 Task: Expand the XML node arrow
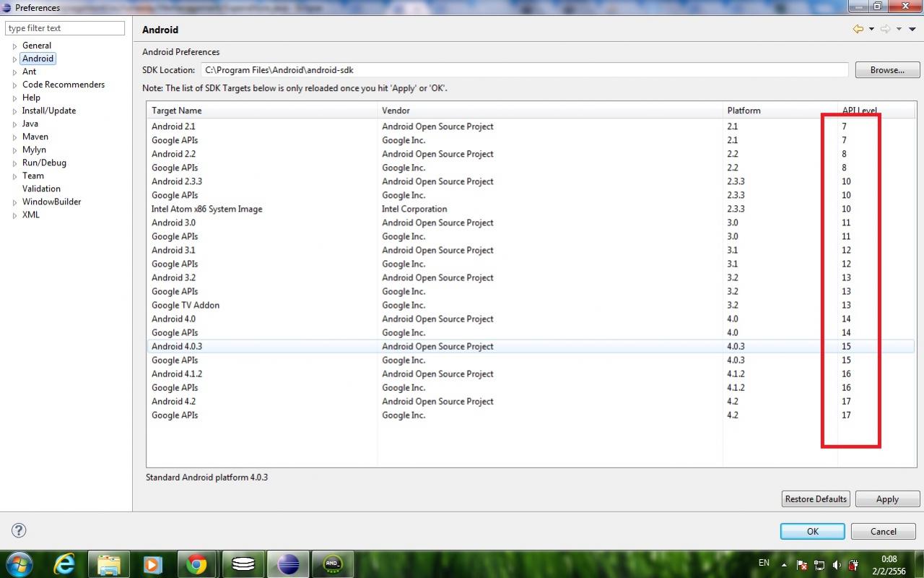(14, 215)
